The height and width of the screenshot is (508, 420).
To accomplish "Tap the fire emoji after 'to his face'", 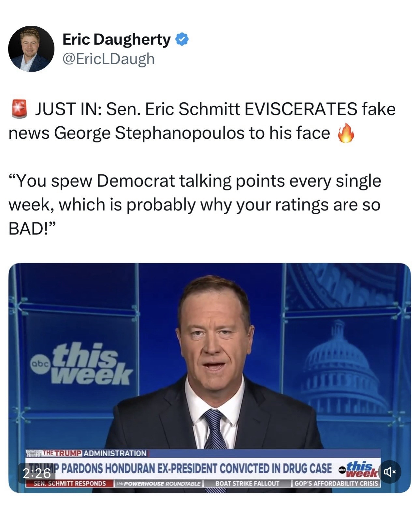I will (345, 133).
